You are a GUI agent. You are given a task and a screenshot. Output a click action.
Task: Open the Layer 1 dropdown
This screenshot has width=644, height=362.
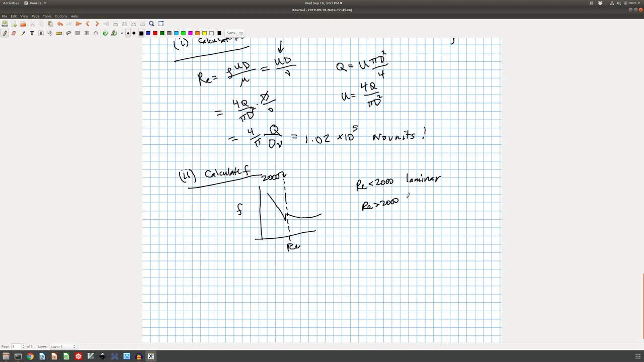click(63, 346)
